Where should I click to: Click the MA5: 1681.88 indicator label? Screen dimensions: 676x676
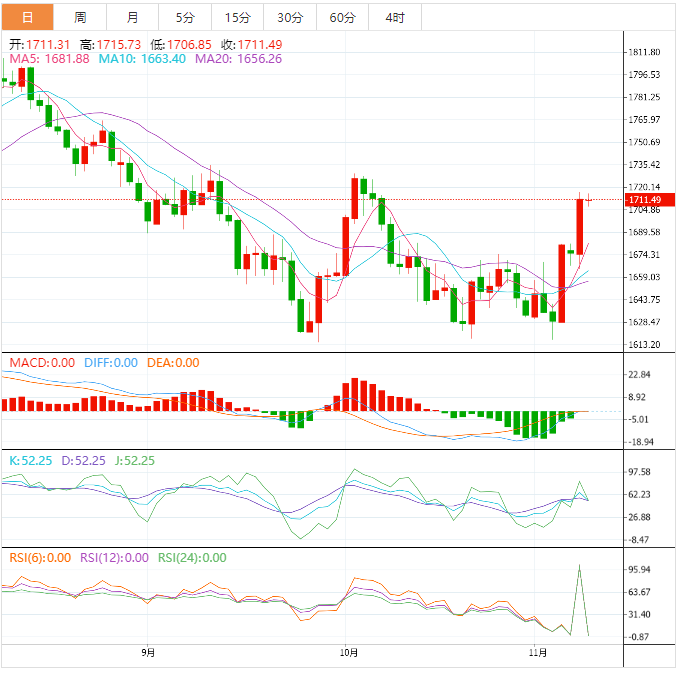tap(50, 59)
